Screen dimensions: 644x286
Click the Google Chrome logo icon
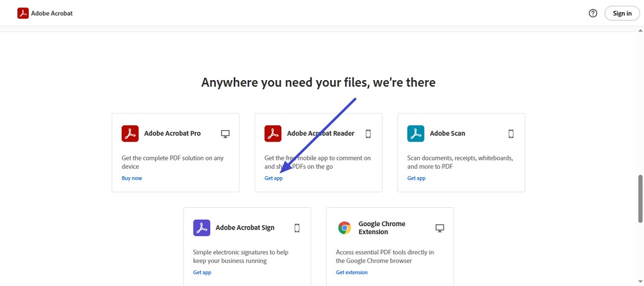click(344, 228)
